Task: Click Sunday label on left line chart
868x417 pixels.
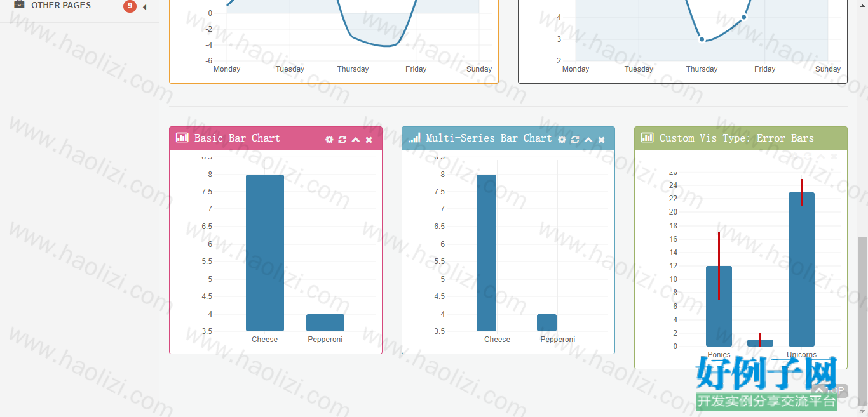Action: point(479,69)
